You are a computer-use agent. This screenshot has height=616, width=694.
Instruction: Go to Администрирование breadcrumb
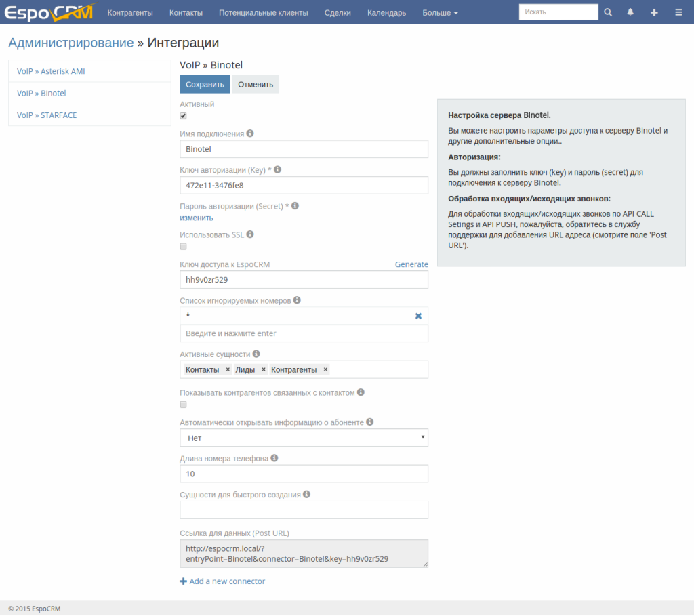click(x=70, y=43)
